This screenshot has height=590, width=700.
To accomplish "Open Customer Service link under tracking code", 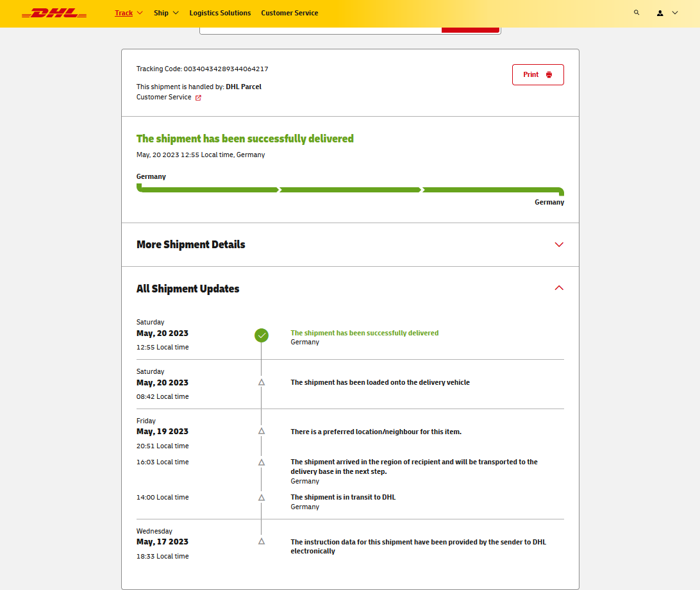I will tap(164, 97).
